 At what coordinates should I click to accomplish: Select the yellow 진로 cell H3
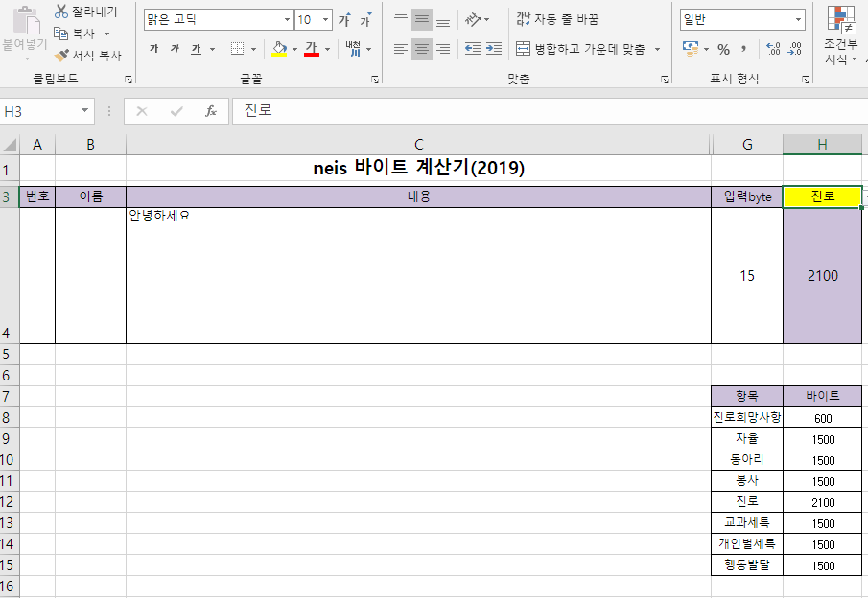822,196
